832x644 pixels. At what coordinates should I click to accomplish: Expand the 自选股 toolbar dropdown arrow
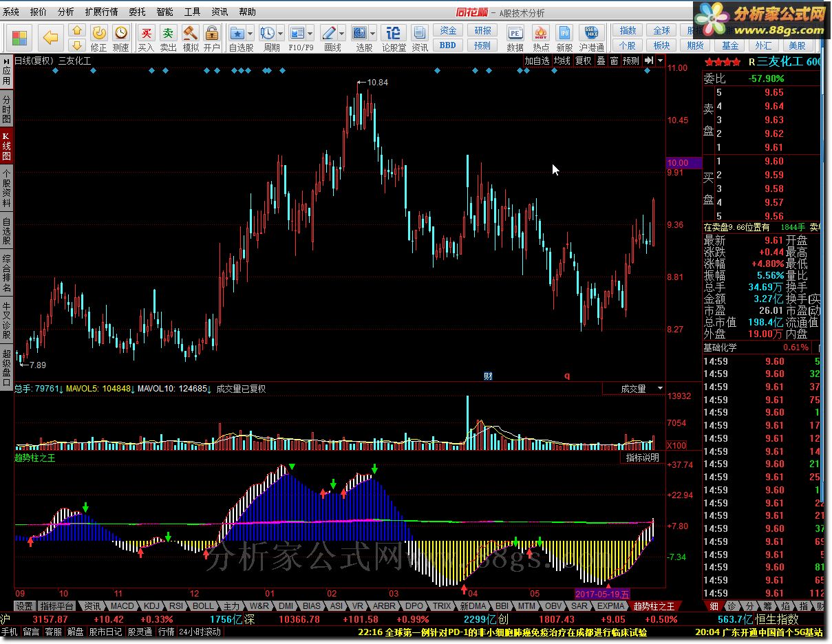point(250,33)
